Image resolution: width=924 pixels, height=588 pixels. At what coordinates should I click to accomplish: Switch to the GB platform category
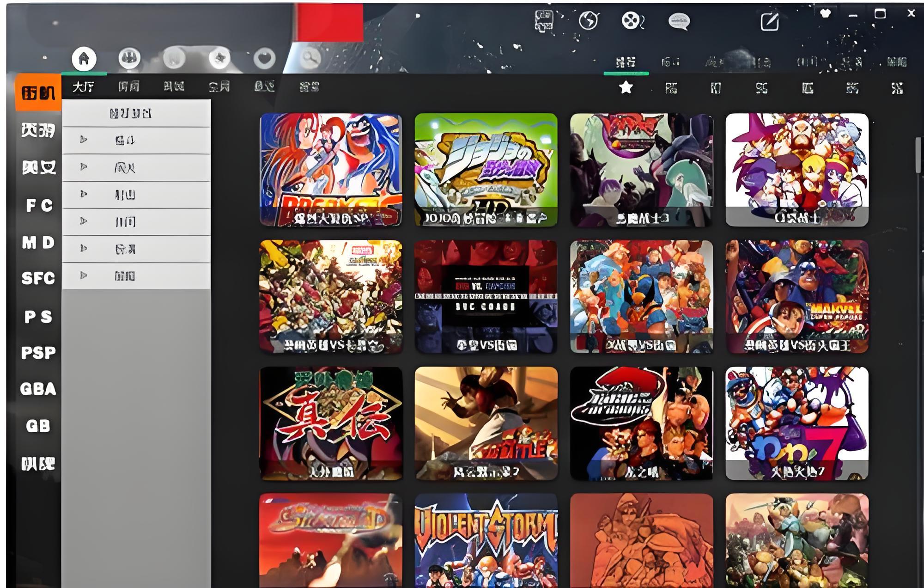38,426
